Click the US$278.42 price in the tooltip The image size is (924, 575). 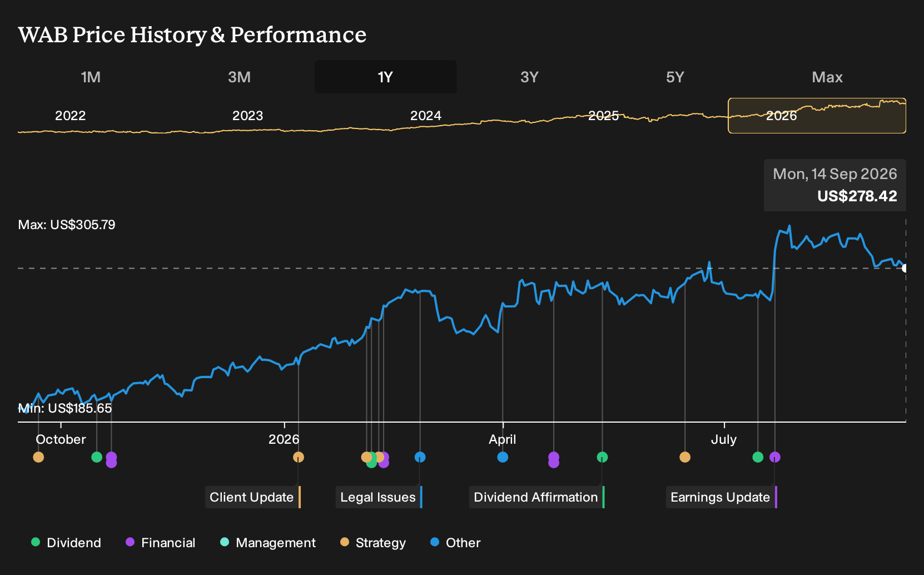(x=857, y=196)
